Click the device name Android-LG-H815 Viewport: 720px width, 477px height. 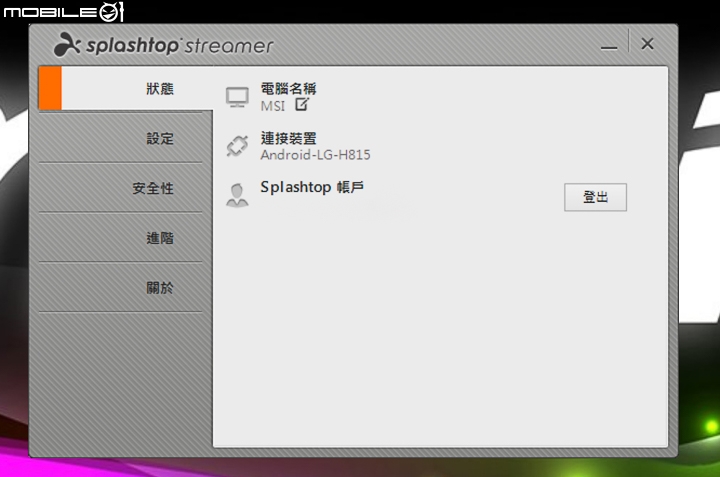point(315,155)
